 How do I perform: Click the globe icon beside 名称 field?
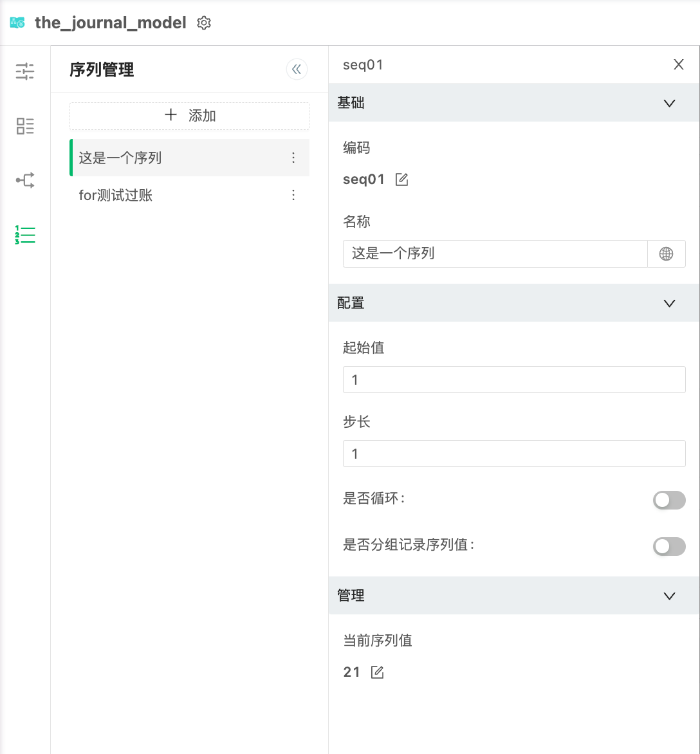point(666,254)
